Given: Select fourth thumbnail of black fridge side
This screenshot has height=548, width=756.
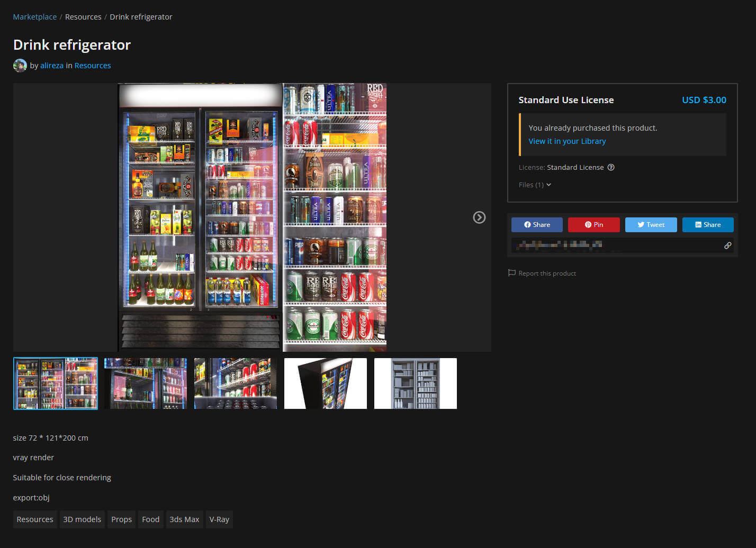Looking at the screenshot, I should [326, 383].
